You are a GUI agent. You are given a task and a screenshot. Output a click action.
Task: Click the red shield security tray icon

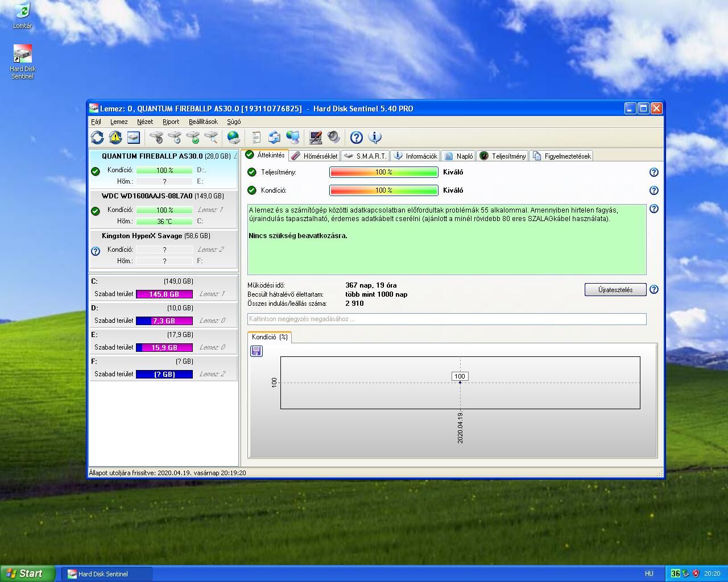[x=696, y=573]
